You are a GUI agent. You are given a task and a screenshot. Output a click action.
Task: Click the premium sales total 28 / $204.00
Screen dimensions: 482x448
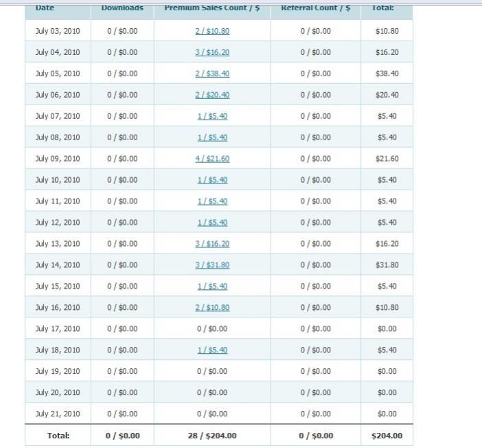212,436
